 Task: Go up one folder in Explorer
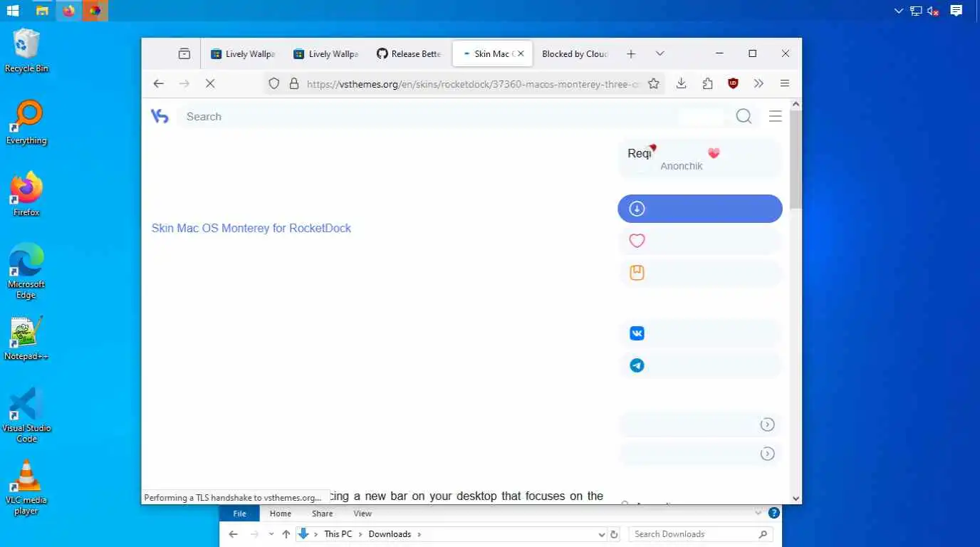(286, 534)
